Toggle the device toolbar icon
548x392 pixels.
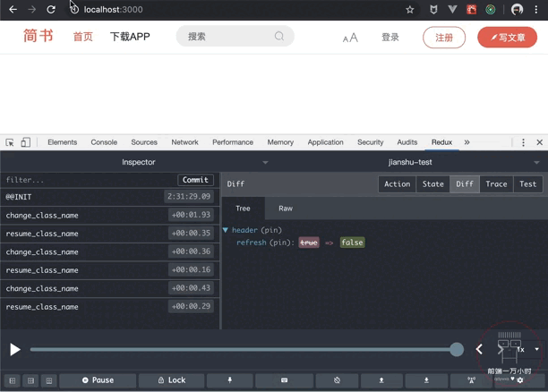pyautogui.click(x=25, y=142)
